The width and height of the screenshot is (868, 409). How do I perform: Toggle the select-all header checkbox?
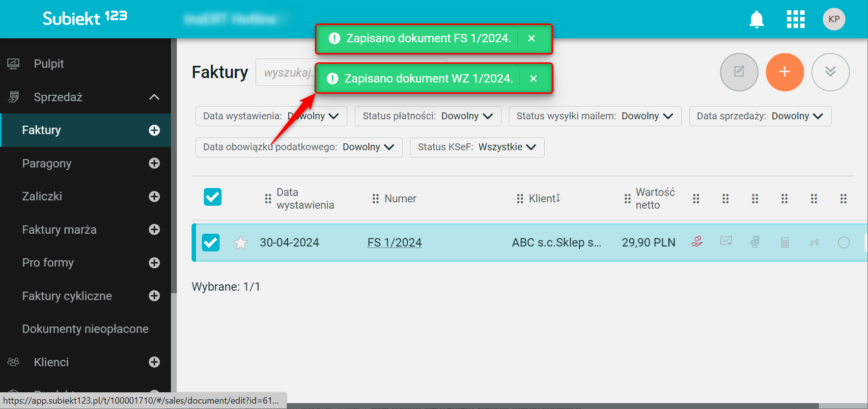point(213,197)
